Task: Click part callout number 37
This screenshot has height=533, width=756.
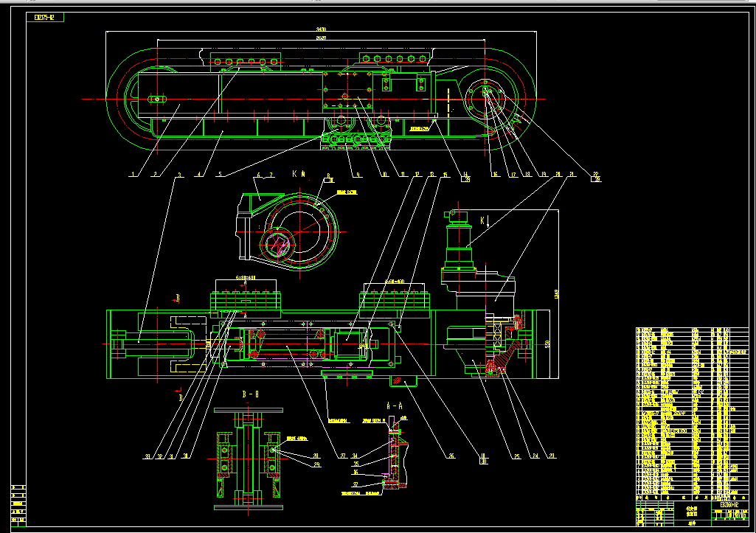Action: pos(356,485)
